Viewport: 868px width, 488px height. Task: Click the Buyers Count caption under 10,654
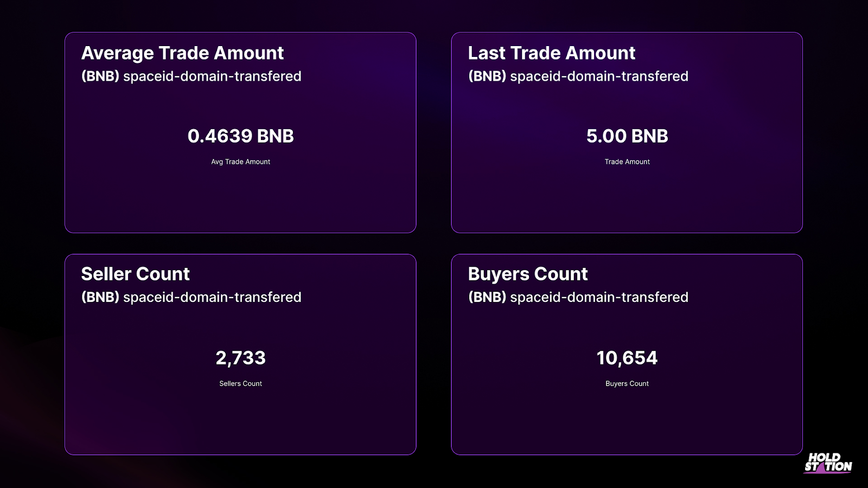(x=627, y=383)
